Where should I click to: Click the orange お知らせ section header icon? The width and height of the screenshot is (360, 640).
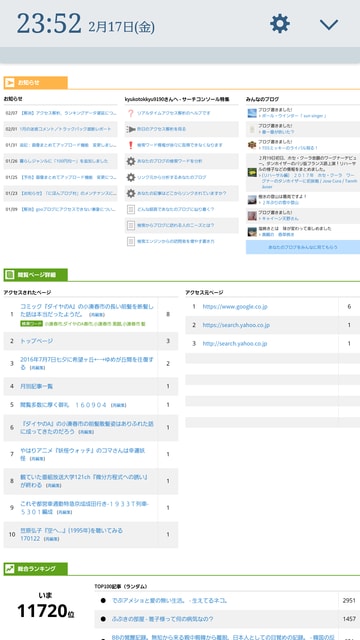[x=9, y=83]
